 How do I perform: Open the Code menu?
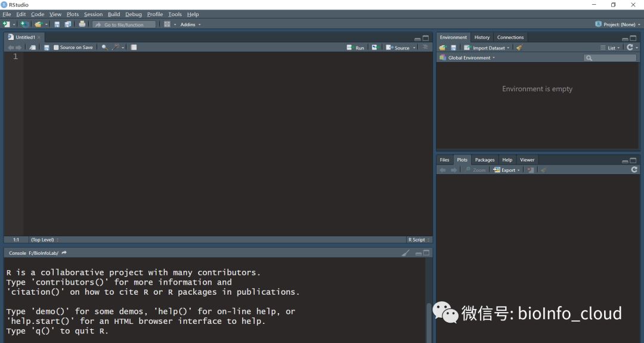(x=38, y=14)
